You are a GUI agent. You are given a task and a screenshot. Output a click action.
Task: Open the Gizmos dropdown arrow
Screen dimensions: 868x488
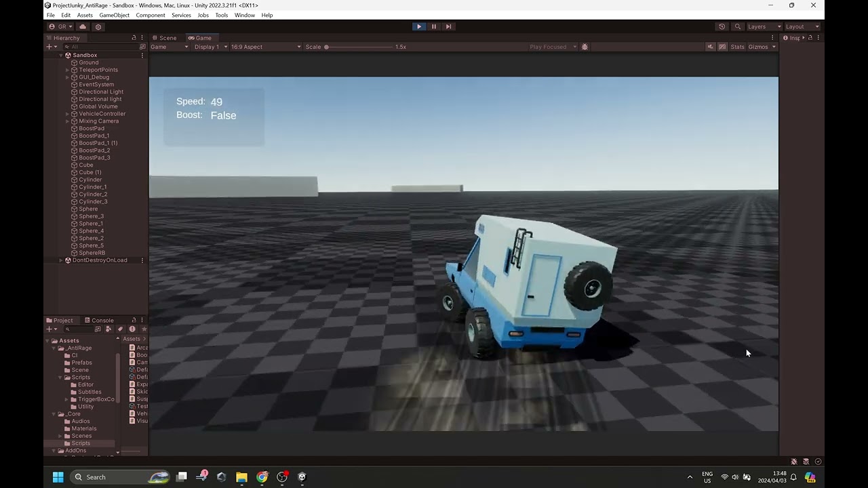pos(774,47)
